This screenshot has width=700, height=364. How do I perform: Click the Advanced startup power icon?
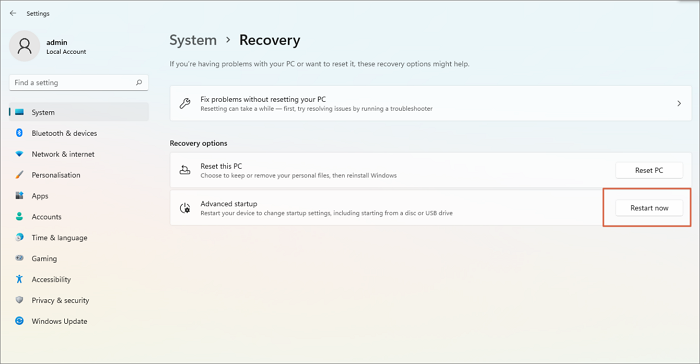185,208
